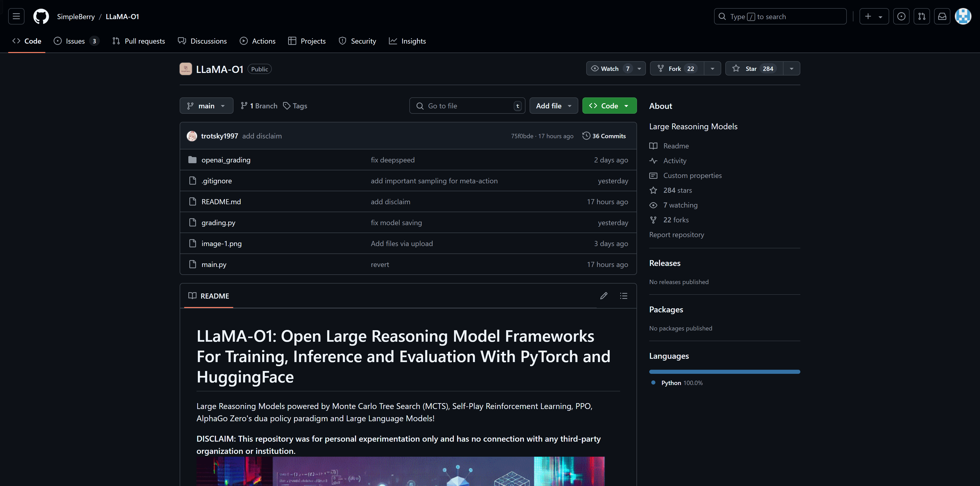Expand the create-new dropdown caret
980x486 pixels.
(x=880, y=17)
